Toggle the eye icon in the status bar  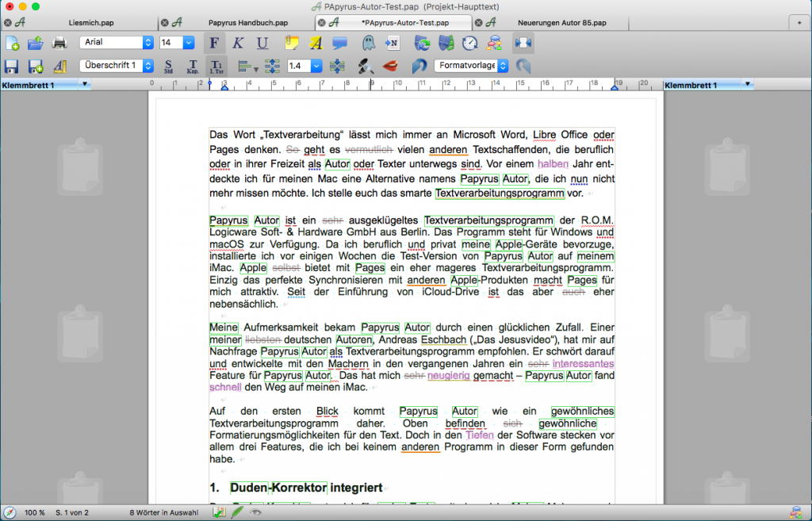(x=256, y=513)
